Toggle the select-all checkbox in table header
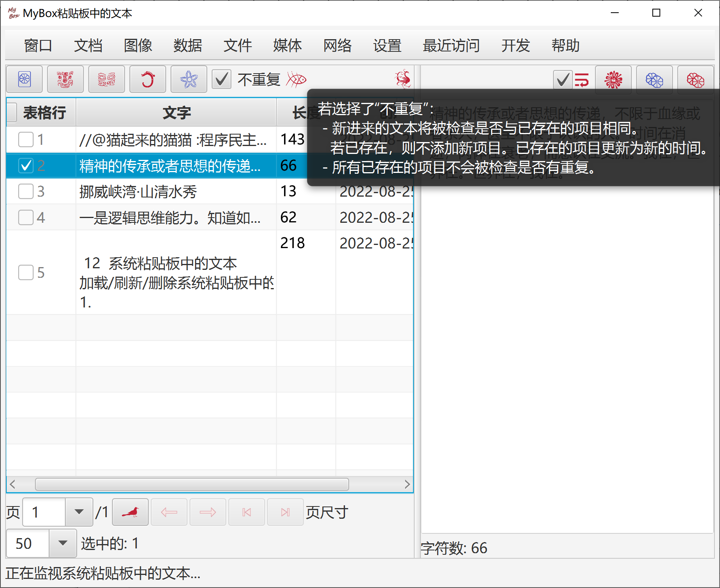The width and height of the screenshot is (720, 588). [12, 112]
